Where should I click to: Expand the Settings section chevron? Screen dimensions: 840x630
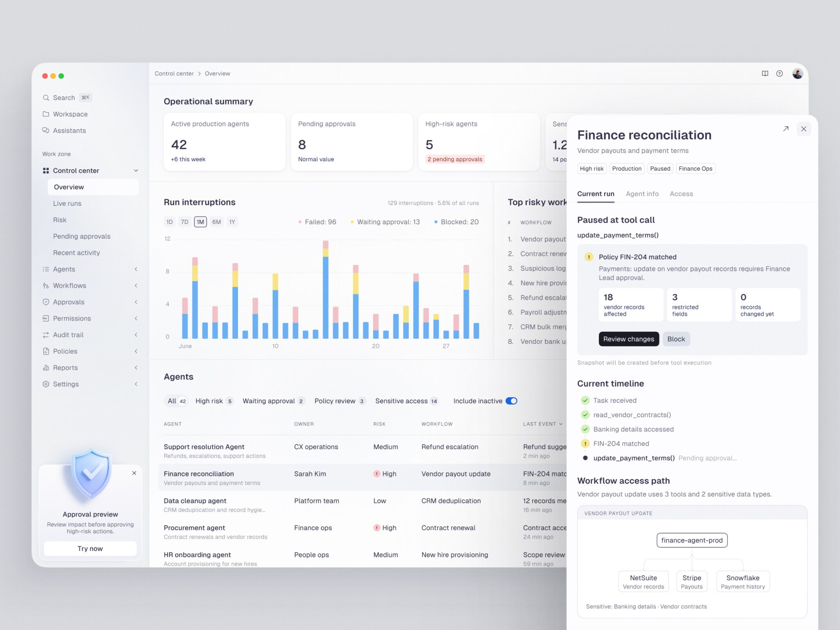136,384
